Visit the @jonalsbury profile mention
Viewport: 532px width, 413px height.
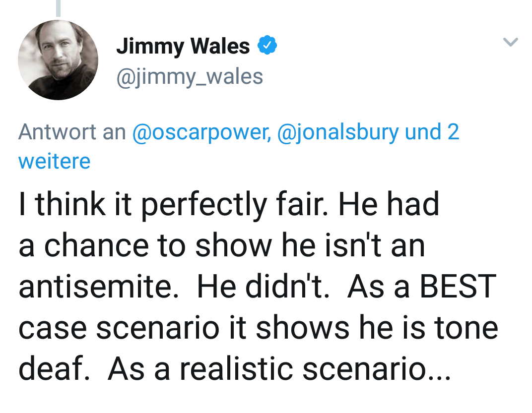(x=337, y=132)
